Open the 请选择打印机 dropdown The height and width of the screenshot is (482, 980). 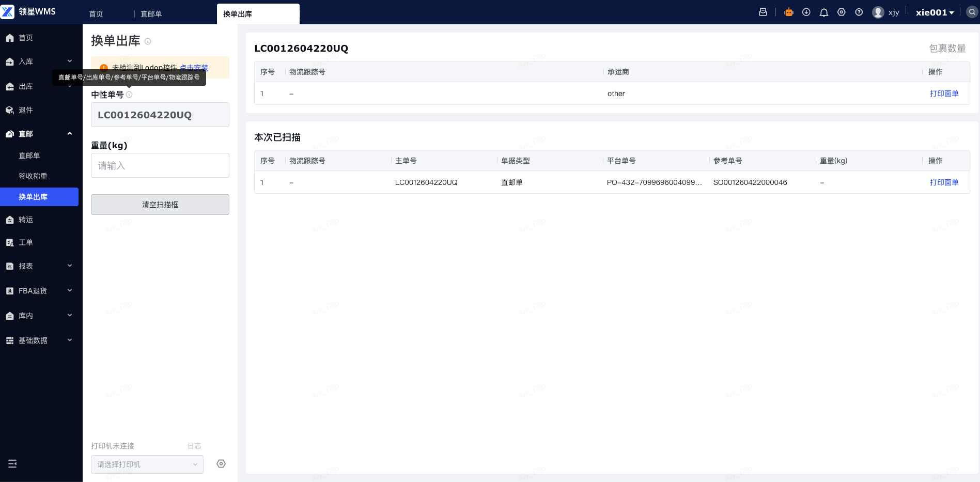147,464
